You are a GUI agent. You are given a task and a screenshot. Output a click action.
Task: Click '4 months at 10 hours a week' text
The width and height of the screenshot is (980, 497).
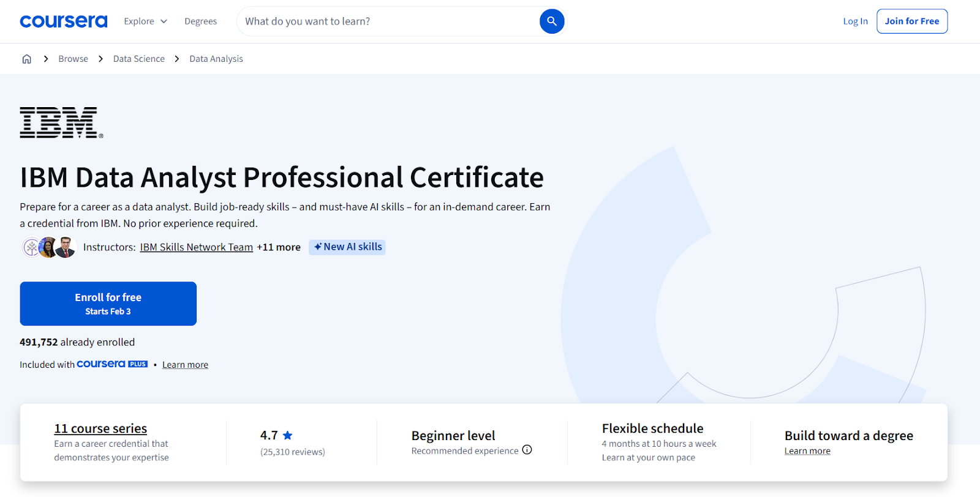(659, 444)
